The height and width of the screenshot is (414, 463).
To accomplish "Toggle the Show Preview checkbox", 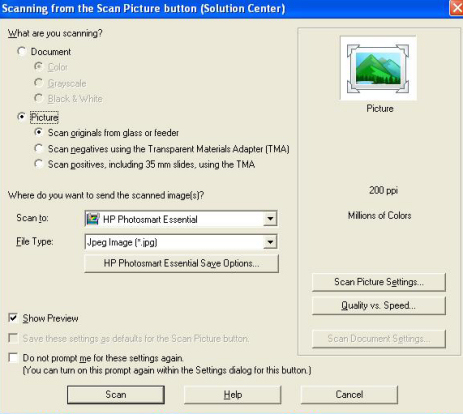I will 13,318.
